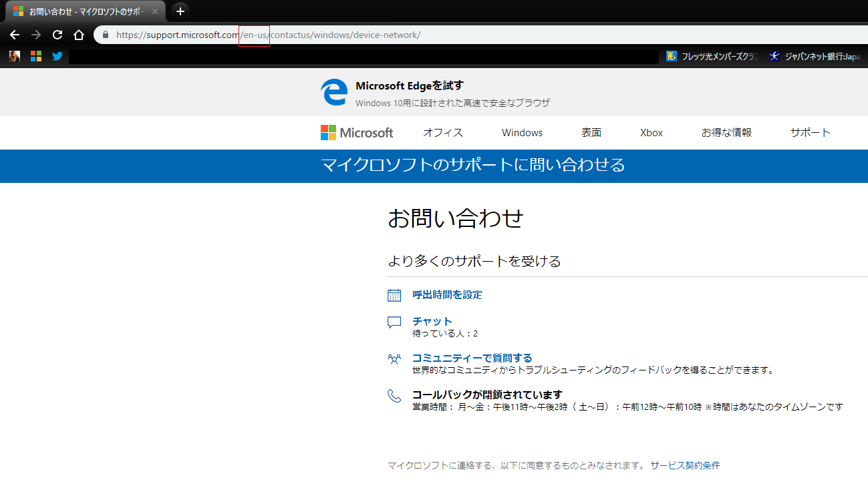
Task: Click マイクロソフトのサポートに問い合わせる header
Action: pos(473,165)
